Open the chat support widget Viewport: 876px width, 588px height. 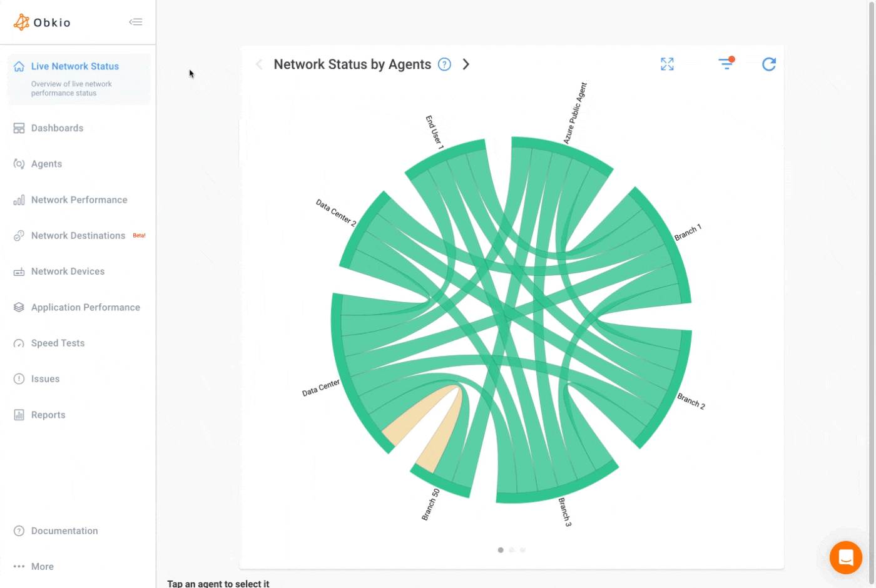(845, 557)
